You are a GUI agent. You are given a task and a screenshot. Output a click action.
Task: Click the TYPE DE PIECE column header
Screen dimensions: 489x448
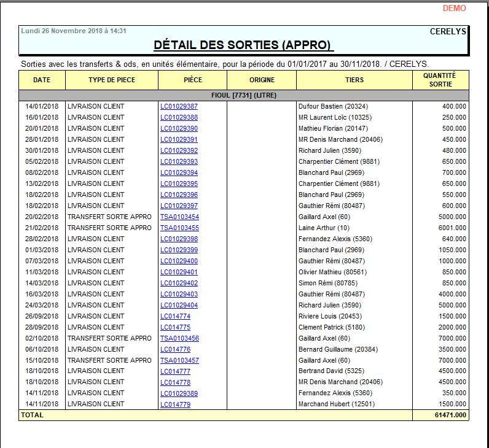tap(112, 80)
